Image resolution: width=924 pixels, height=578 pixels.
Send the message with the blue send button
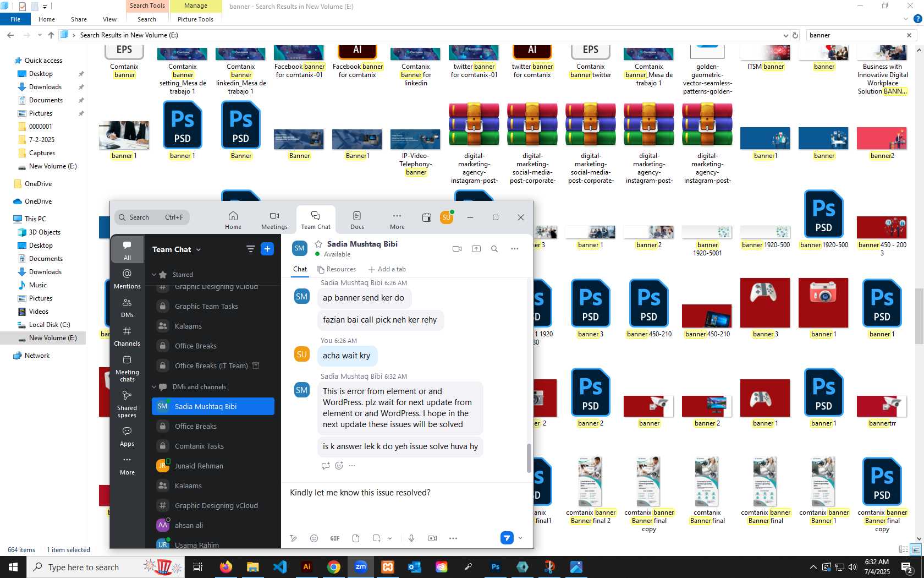pyautogui.click(x=507, y=538)
